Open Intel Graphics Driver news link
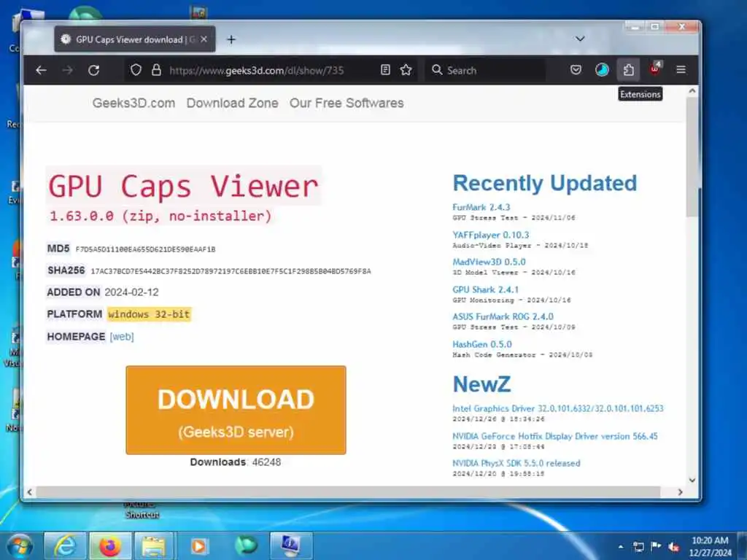 pyautogui.click(x=558, y=408)
